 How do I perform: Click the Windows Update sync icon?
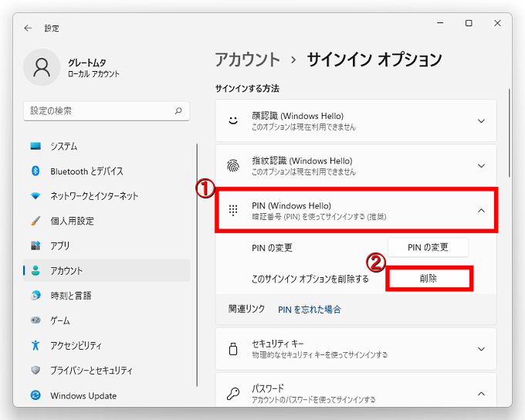(x=36, y=395)
